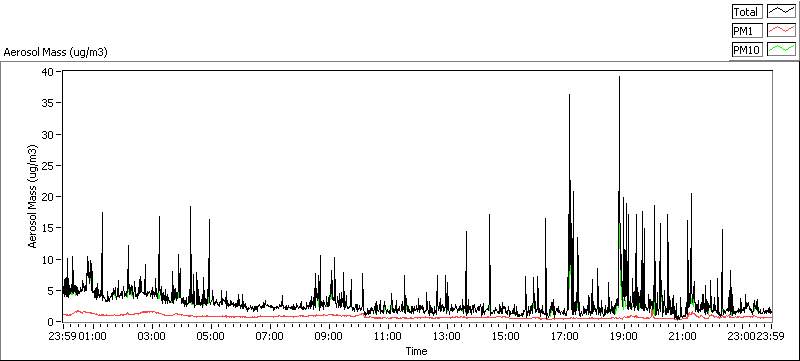Click the 21:00 time tick label
The height and width of the screenshot is (361, 800).
pyautogui.click(x=683, y=336)
